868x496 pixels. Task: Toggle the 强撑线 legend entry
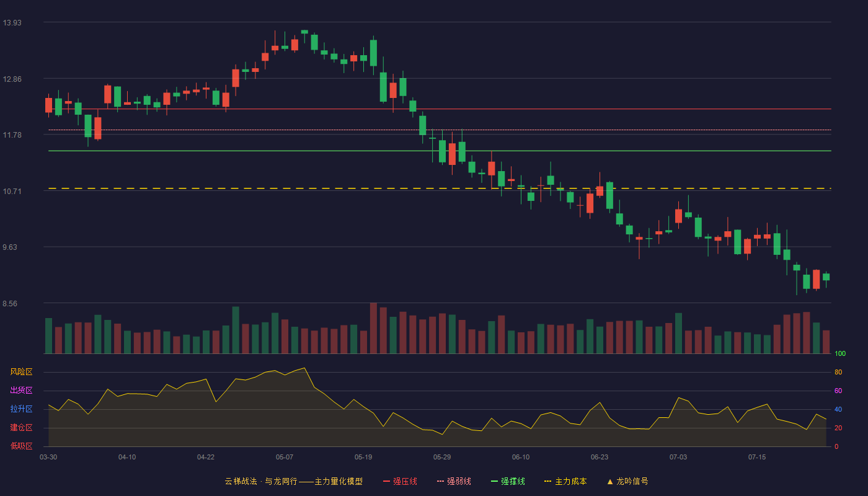508,481
